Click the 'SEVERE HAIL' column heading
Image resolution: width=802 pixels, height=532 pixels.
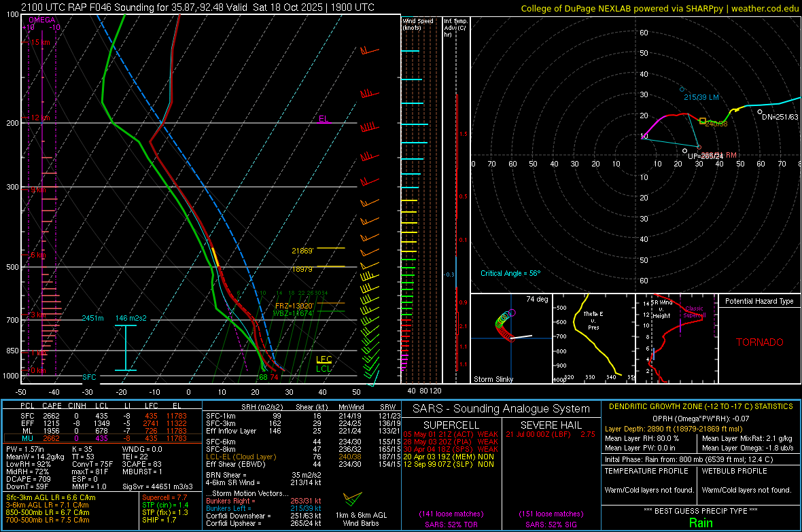point(551,425)
